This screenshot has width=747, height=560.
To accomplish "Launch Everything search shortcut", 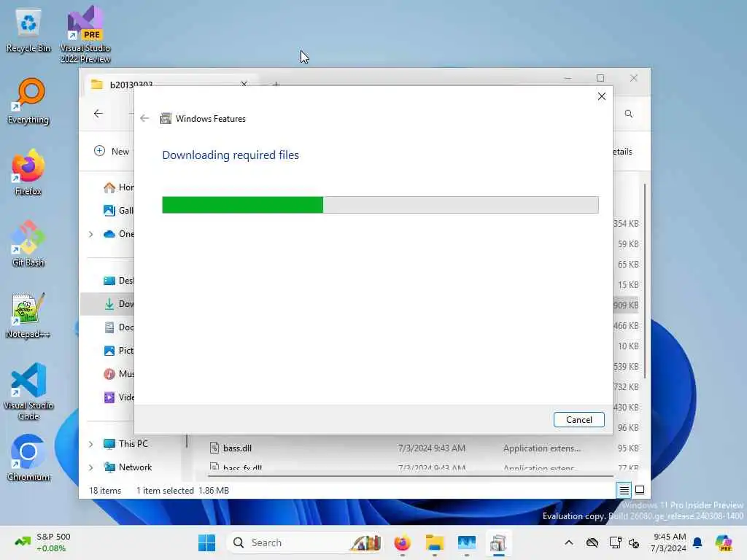I will [28, 101].
